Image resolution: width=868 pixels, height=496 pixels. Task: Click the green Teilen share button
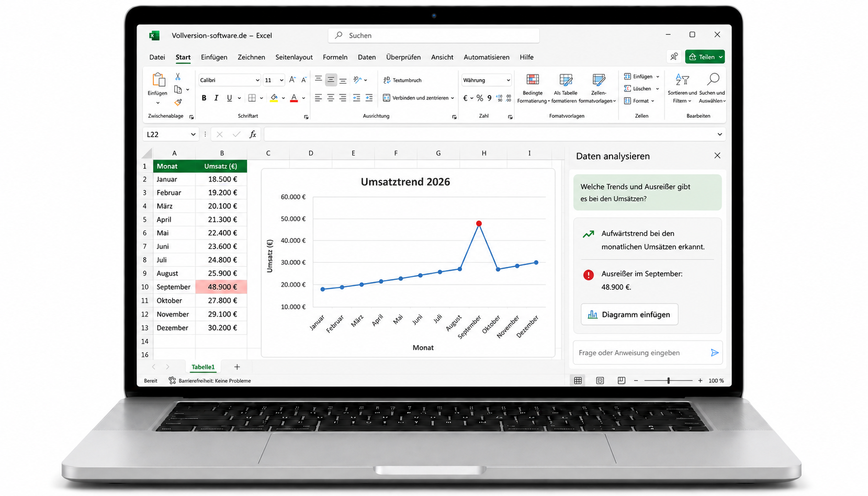click(x=705, y=57)
